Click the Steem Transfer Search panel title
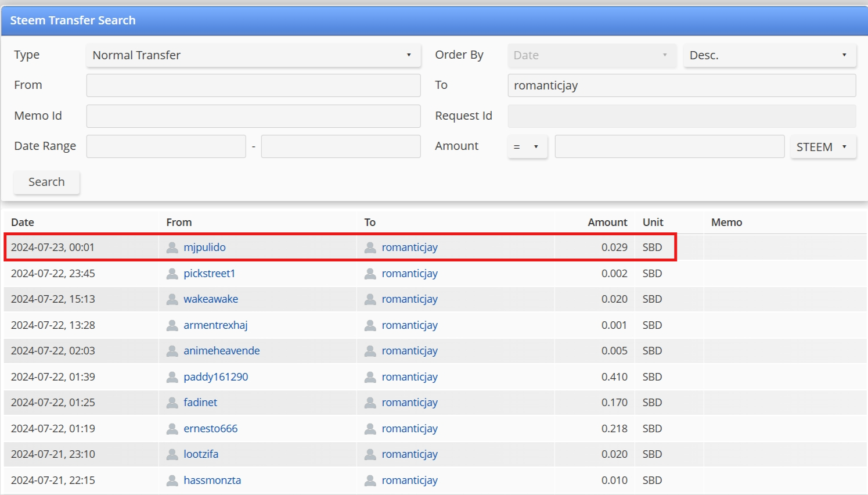The image size is (868, 495). pyautogui.click(x=73, y=20)
